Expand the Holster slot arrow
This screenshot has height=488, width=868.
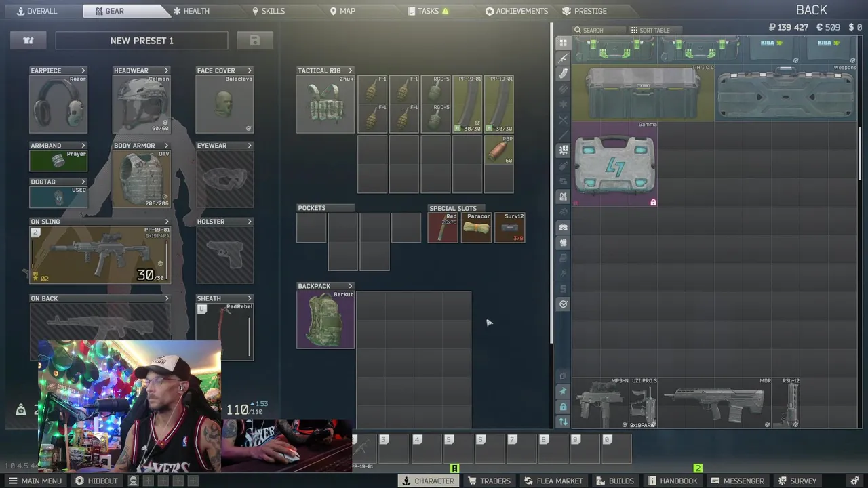click(x=250, y=222)
